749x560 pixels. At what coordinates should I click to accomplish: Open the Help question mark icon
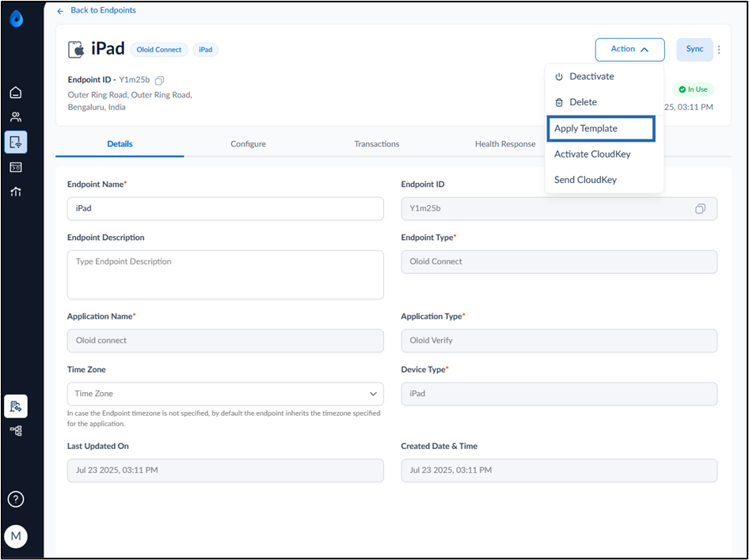coord(16,499)
